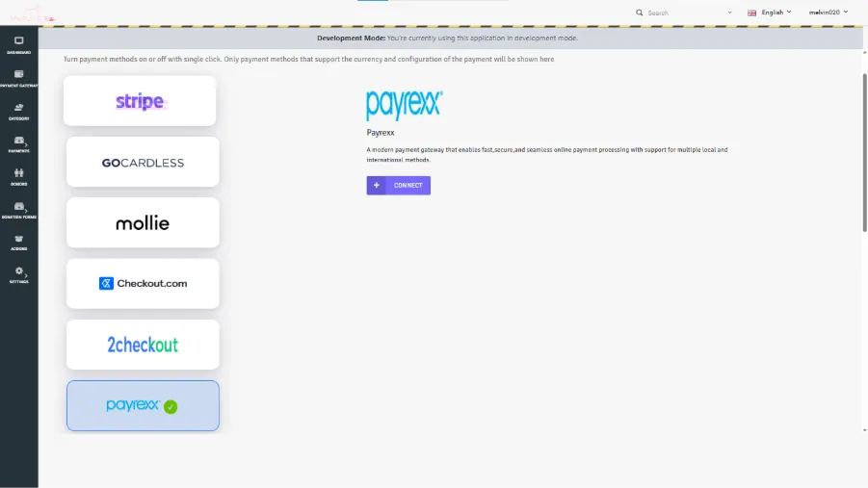This screenshot has width=868, height=488.
Task: Click the Connect button for Payrexx
Action: pos(398,186)
